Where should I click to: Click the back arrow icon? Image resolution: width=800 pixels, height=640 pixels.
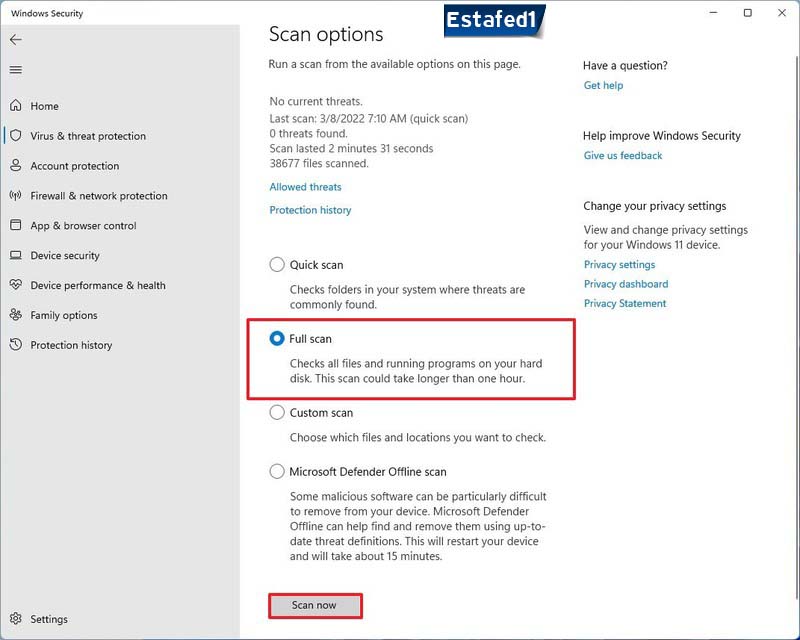pyautogui.click(x=16, y=40)
